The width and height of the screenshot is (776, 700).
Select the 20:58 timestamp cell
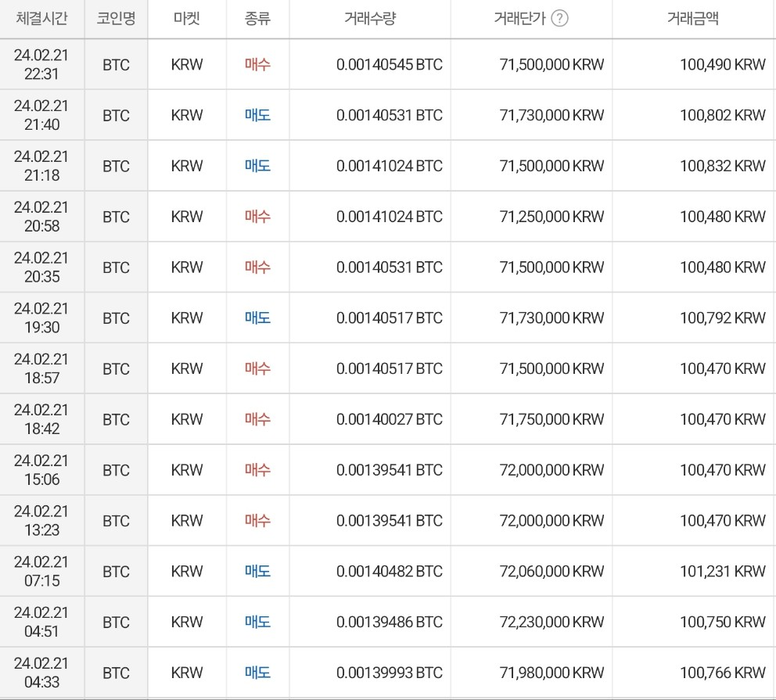(x=41, y=216)
